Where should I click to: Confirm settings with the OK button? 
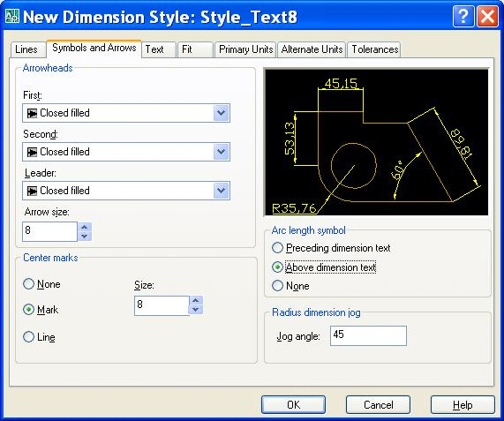pos(293,404)
